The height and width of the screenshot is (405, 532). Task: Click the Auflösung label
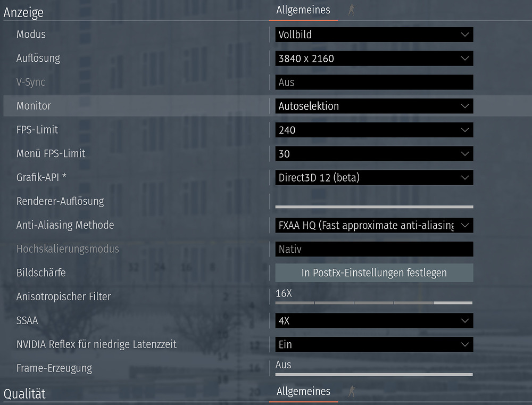point(38,59)
